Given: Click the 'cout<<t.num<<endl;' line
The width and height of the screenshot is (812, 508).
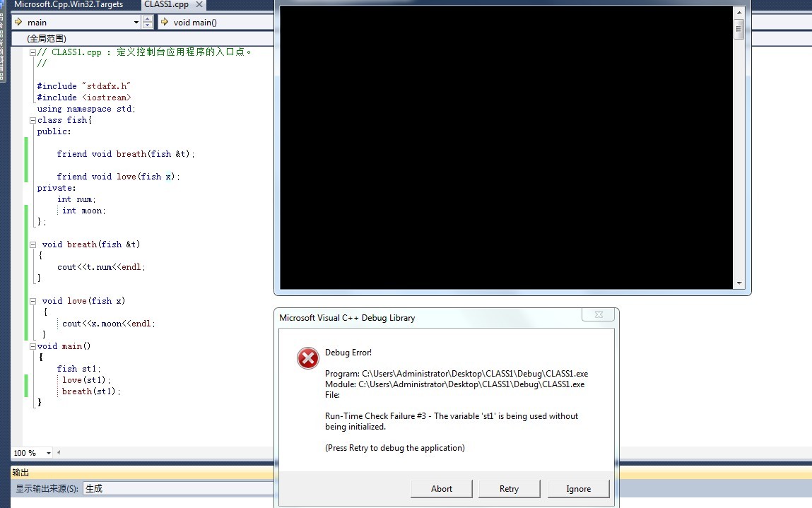Looking at the screenshot, I should coord(101,267).
